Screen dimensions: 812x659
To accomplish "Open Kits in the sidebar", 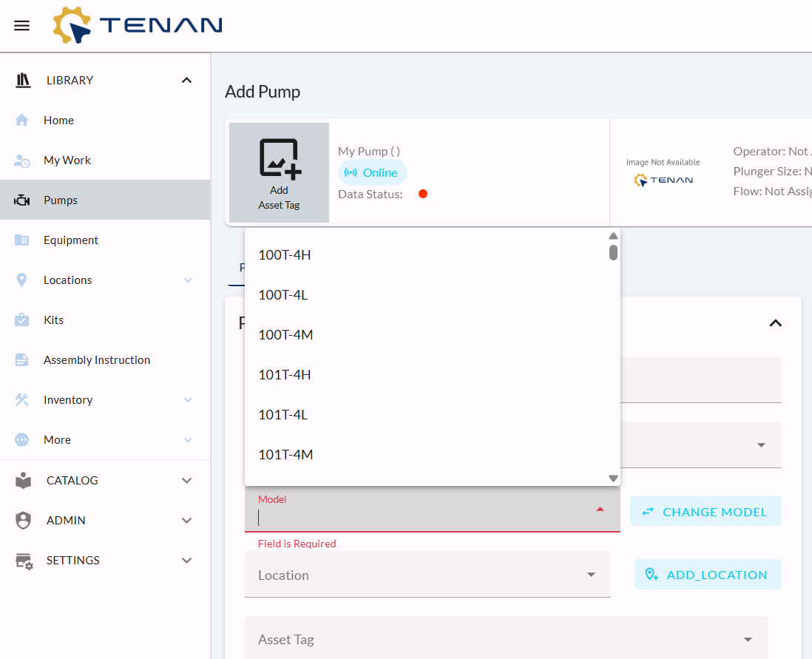I will [x=53, y=320].
